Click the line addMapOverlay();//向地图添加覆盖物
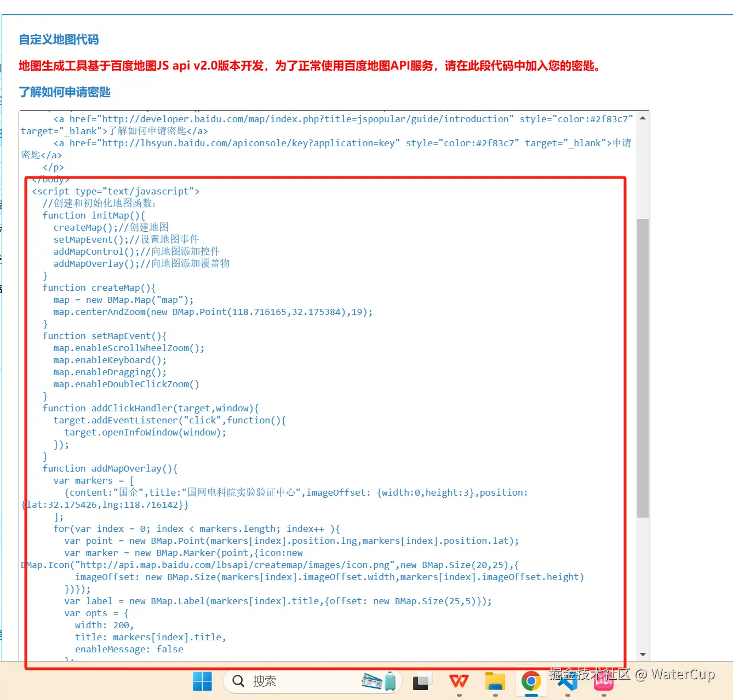 pos(141,263)
